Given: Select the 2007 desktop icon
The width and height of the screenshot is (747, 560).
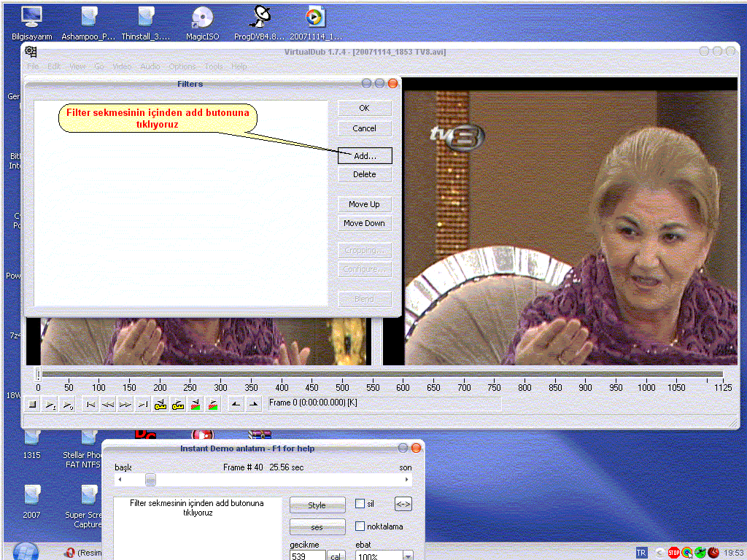Looking at the screenshot, I should pos(31,502).
